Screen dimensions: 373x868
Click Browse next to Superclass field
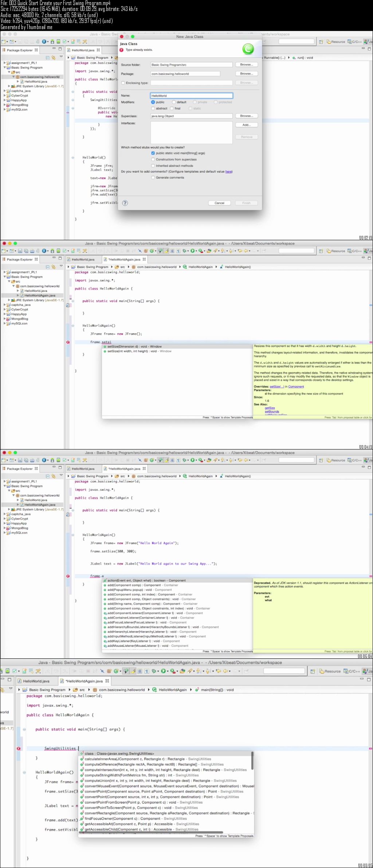coord(247,116)
